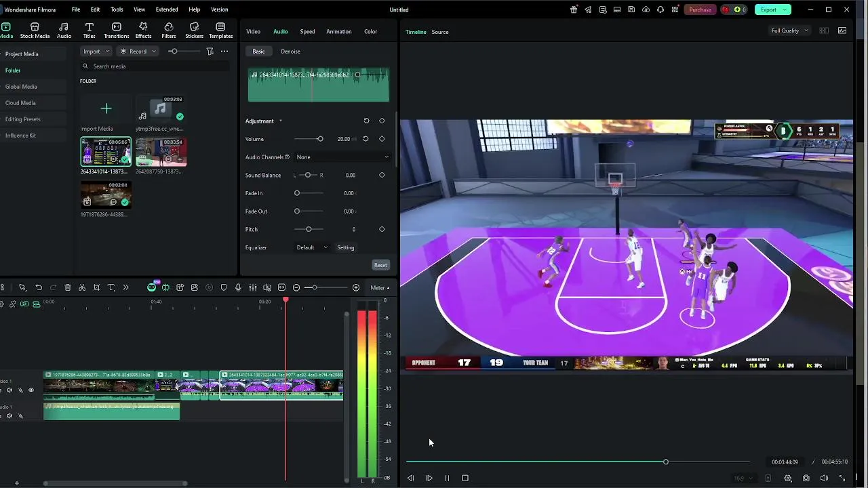This screenshot has width=868, height=488.
Task: Open the Filters library icon
Action: coord(169,30)
